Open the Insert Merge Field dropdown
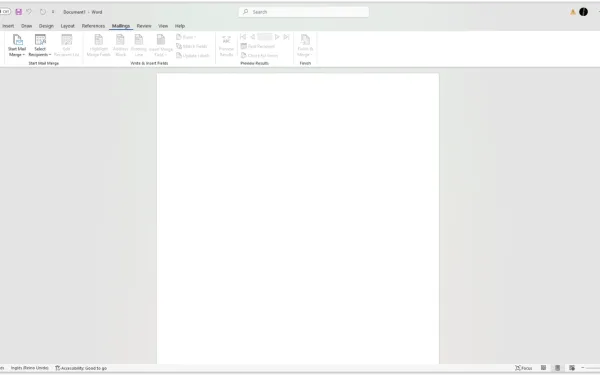 pos(161,46)
